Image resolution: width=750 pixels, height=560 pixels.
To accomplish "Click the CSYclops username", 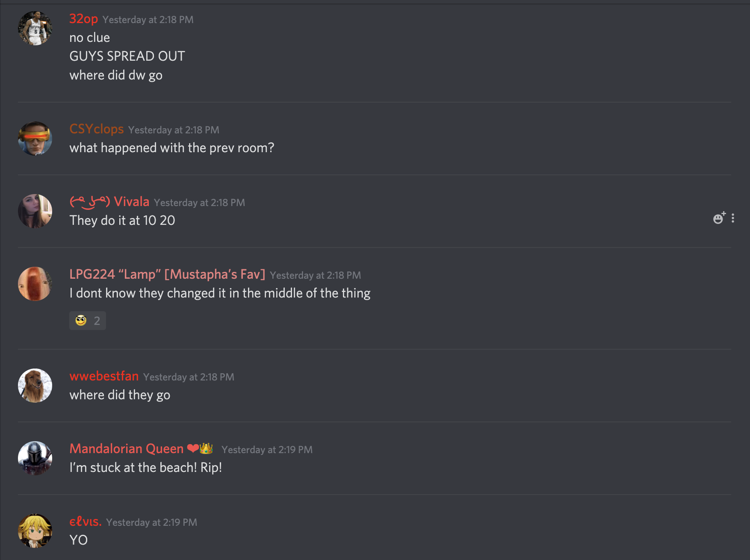I will (x=97, y=129).
